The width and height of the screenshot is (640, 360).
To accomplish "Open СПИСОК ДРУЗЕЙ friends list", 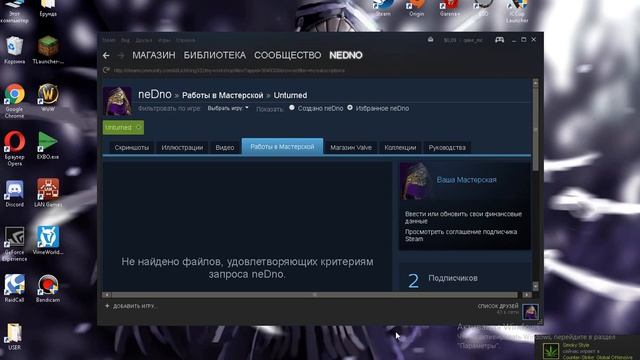I will 498,306.
